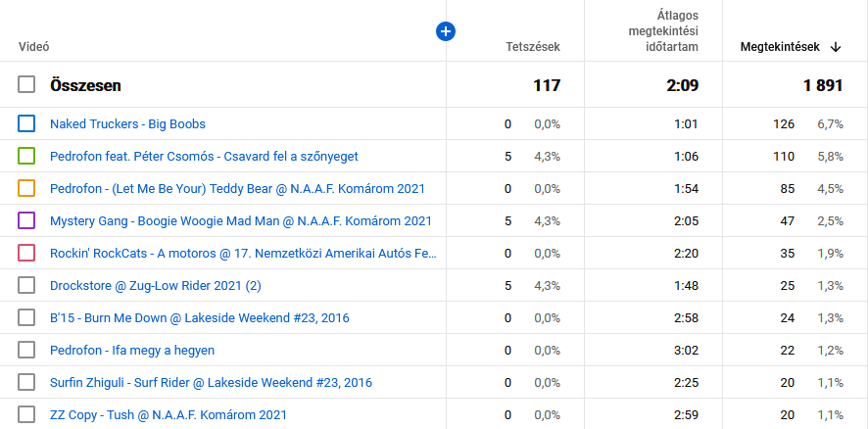This screenshot has width=868, height=429.
Task: Toggle the ZZ Copy - Tush checkbox
Action: pos(26,415)
